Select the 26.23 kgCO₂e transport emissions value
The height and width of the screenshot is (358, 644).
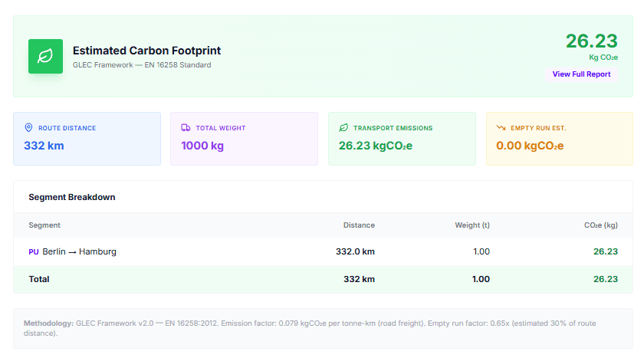pyautogui.click(x=376, y=146)
